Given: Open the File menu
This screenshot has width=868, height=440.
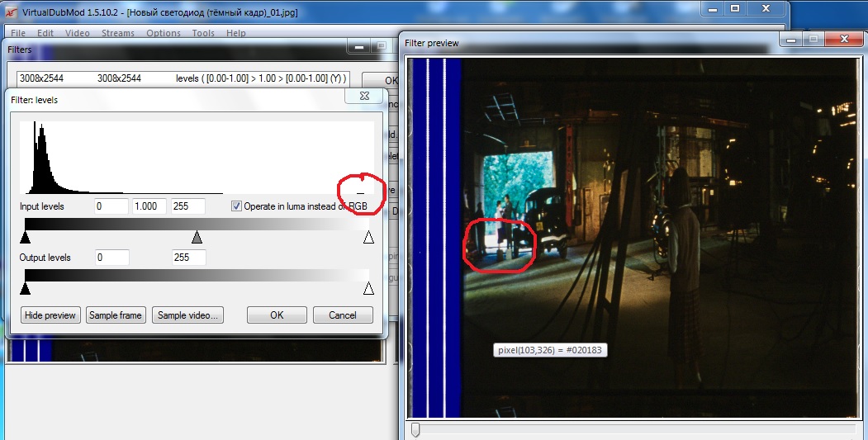Looking at the screenshot, I should [x=17, y=33].
